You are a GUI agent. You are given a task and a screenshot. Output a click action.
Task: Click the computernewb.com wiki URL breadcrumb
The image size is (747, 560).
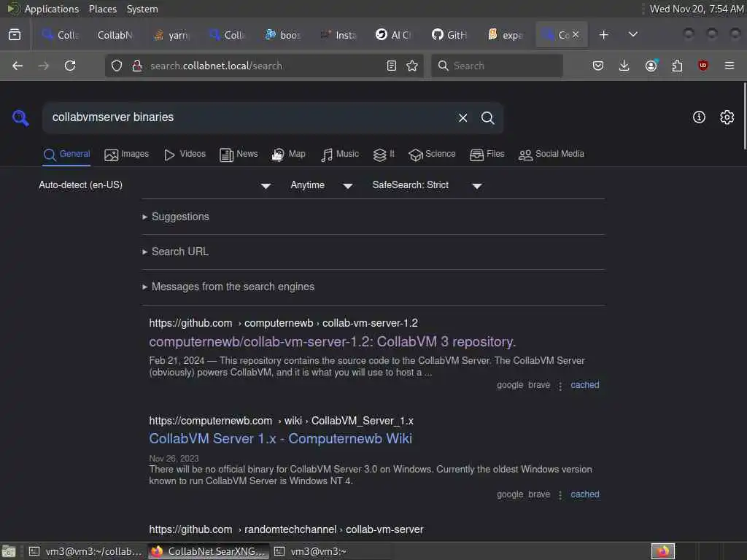(x=281, y=421)
